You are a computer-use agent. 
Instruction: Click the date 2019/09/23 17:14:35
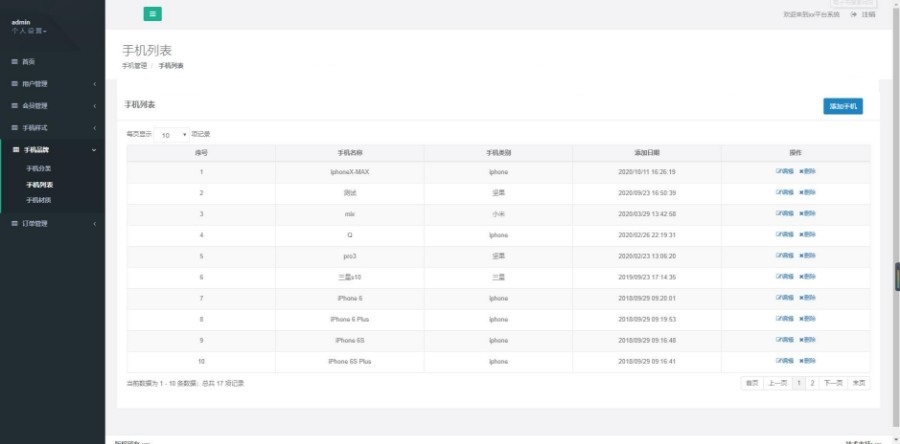tap(647, 277)
